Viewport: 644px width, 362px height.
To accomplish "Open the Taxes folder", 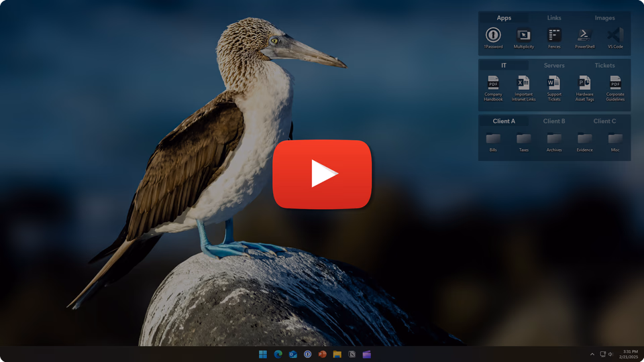I will (524, 142).
